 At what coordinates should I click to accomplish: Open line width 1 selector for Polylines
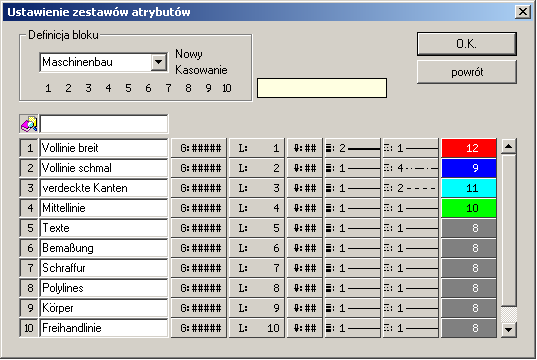[353, 288]
